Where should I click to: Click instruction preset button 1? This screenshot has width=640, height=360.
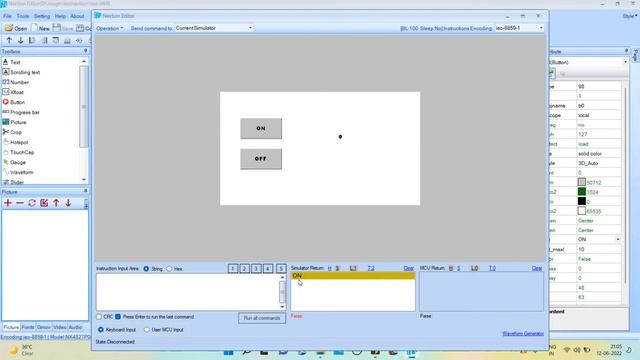click(x=233, y=268)
